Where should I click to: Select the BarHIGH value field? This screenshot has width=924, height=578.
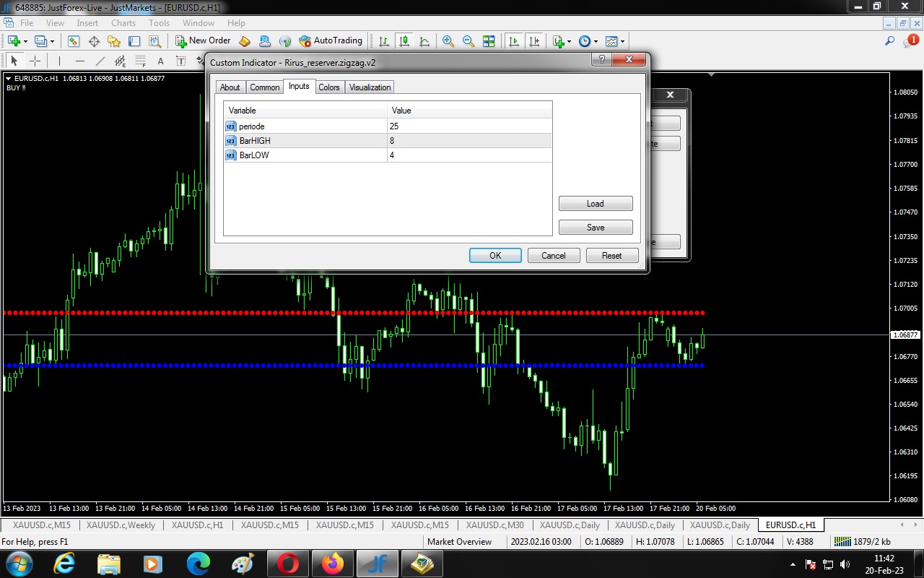[x=469, y=141]
